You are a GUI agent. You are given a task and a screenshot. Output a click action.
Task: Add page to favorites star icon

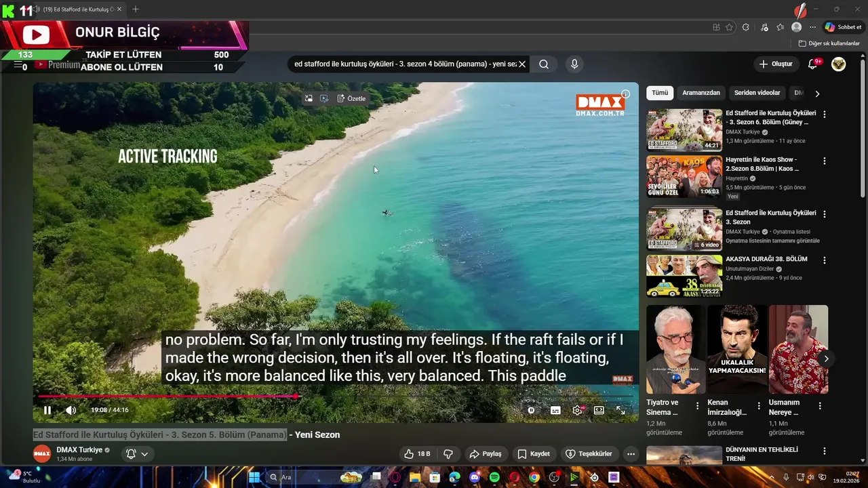coord(729,27)
